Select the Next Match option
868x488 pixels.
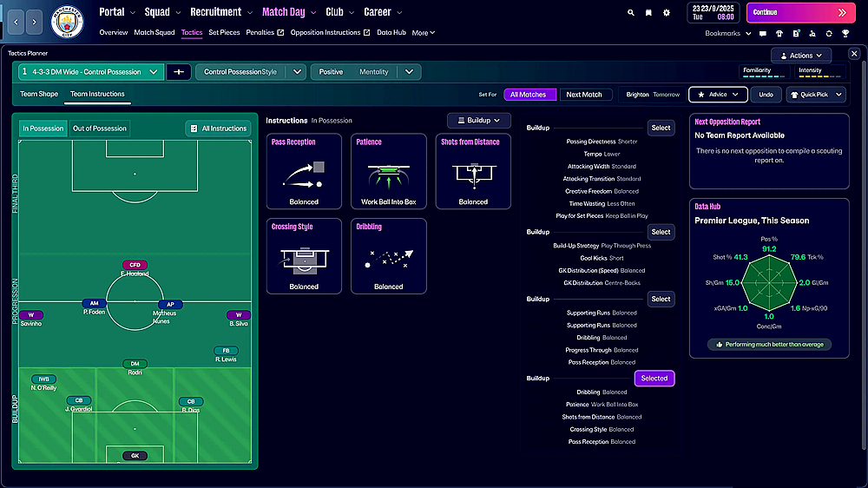[584, 95]
